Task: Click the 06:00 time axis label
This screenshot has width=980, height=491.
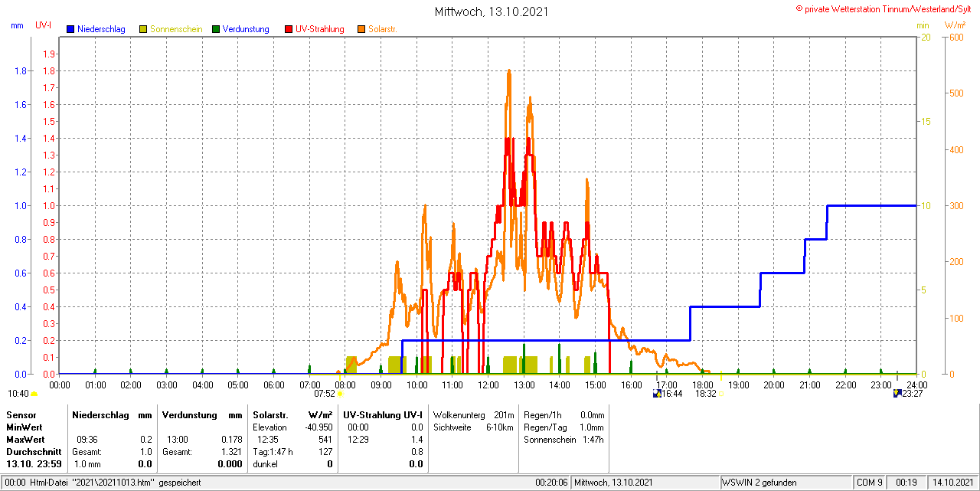Action: click(274, 385)
